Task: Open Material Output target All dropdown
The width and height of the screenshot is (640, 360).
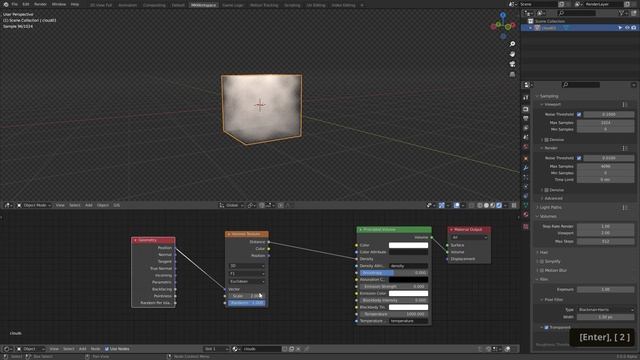Action: (x=469, y=237)
